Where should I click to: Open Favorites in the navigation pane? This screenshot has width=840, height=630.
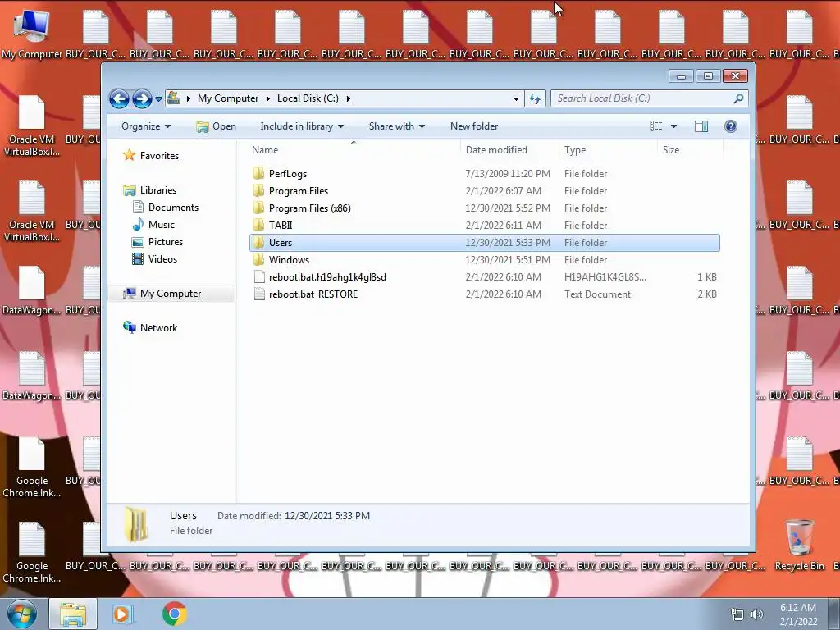[x=159, y=156]
